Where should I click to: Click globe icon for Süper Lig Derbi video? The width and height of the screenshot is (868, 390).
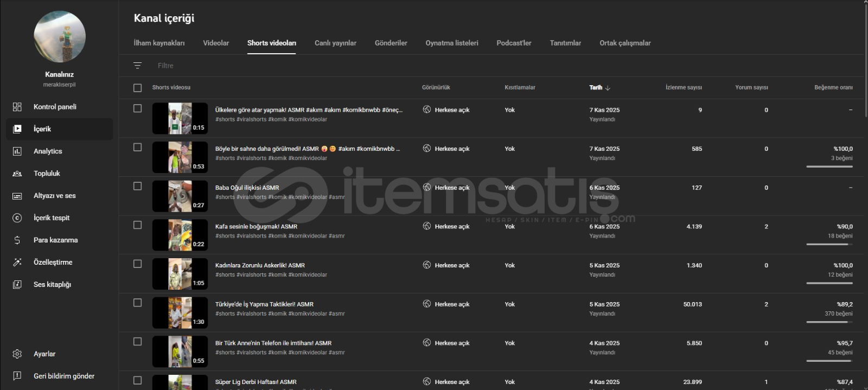427,381
